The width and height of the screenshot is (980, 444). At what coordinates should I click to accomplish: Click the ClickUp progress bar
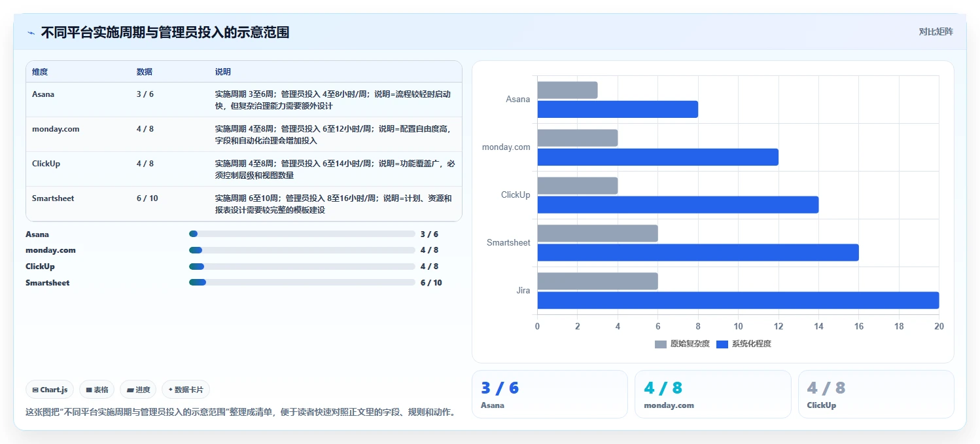302,267
